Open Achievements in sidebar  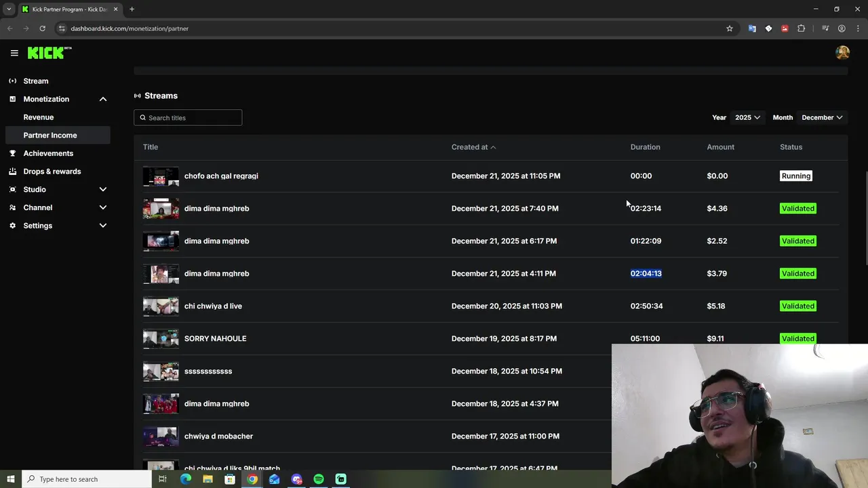click(48, 153)
